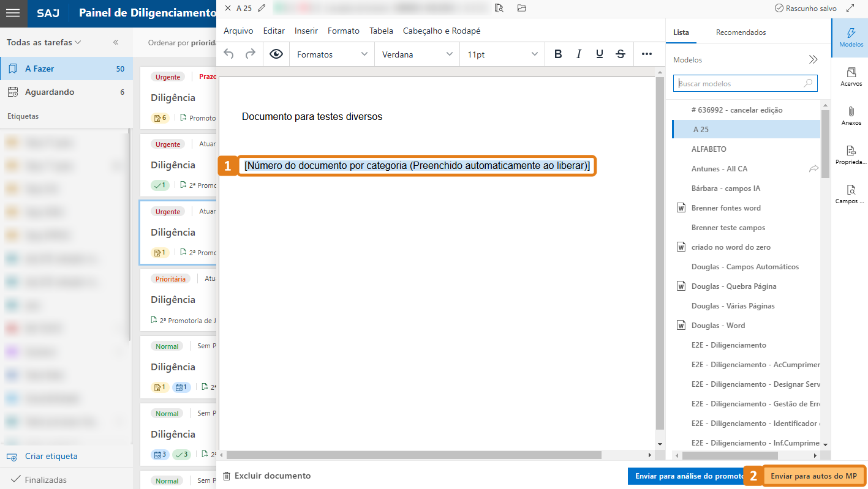Toggle strikethrough formatting
The height and width of the screenshot is (489, 868).
[x=620, y=54]
